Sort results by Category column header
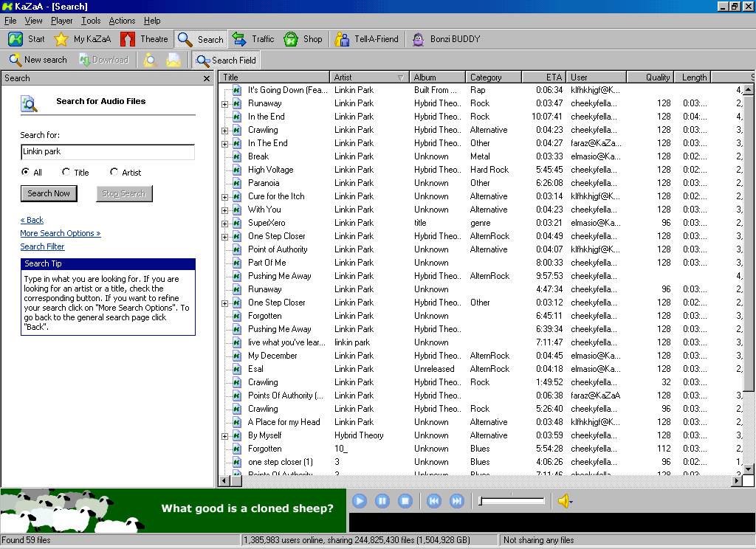 tap(493, 77)
